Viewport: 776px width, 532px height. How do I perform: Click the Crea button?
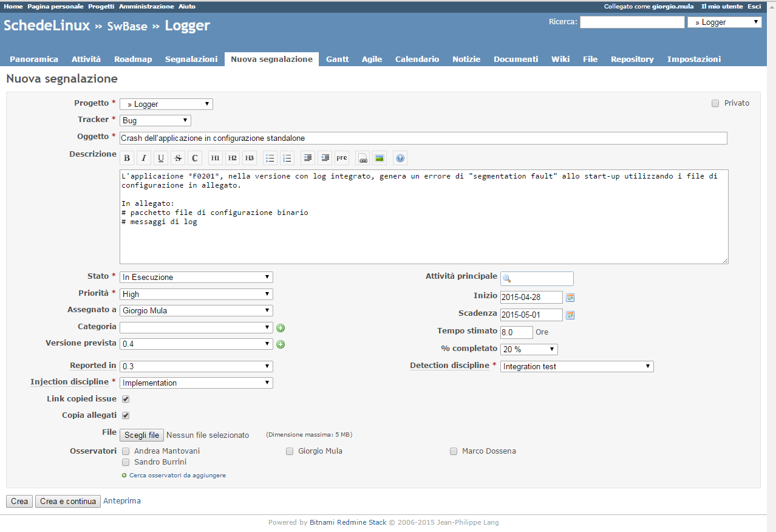click(x=19, y=502)
